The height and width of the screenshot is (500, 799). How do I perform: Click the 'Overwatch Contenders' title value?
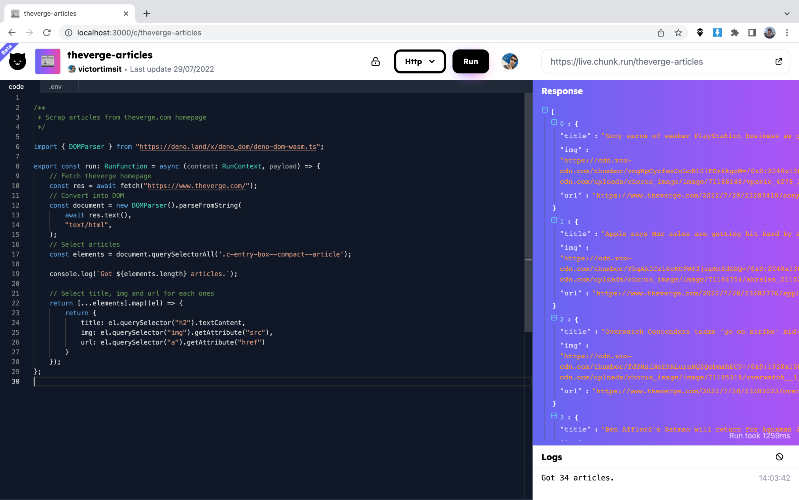699,332
